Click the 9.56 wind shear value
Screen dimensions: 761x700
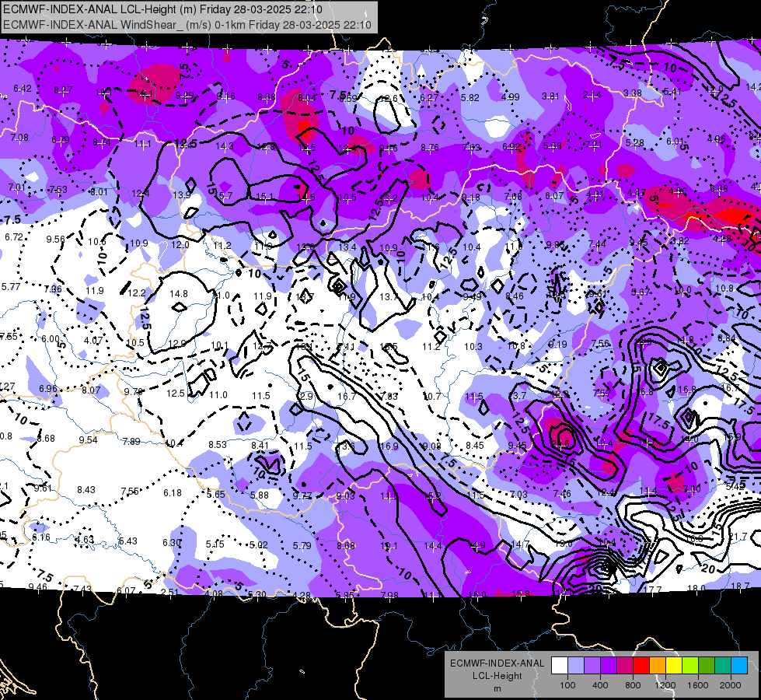56,239
